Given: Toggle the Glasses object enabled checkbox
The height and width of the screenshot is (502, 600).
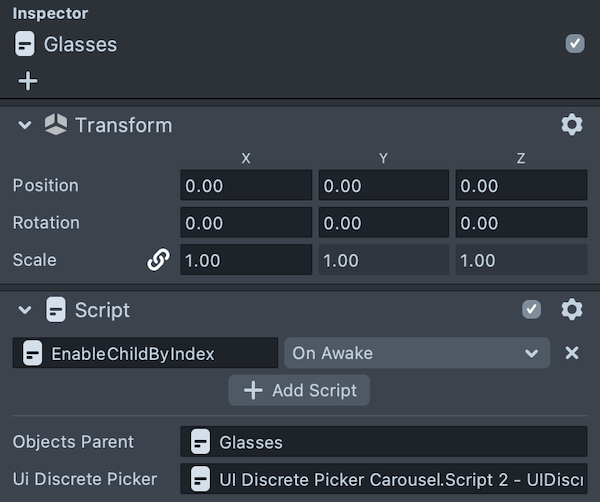Looking at the screenshot, I should coord(574,43).
